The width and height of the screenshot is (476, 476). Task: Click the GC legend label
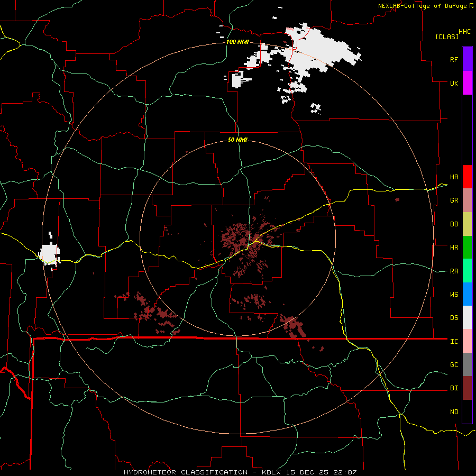tap(454, 365)
